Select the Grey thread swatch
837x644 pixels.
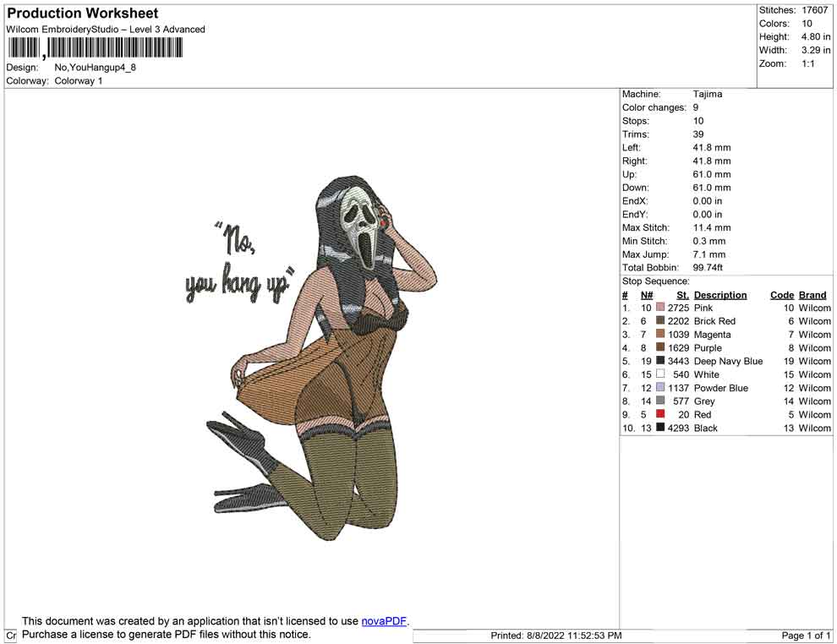(x=660, y=401)
